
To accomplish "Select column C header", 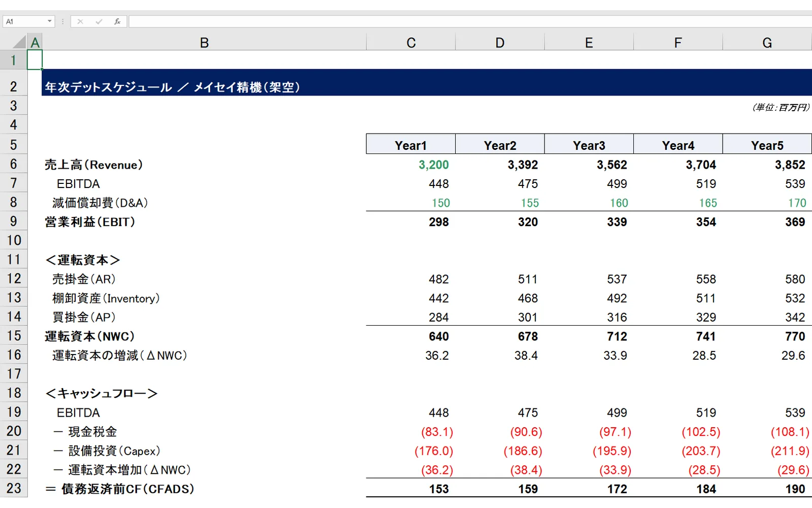I will [x=411, y=43].
